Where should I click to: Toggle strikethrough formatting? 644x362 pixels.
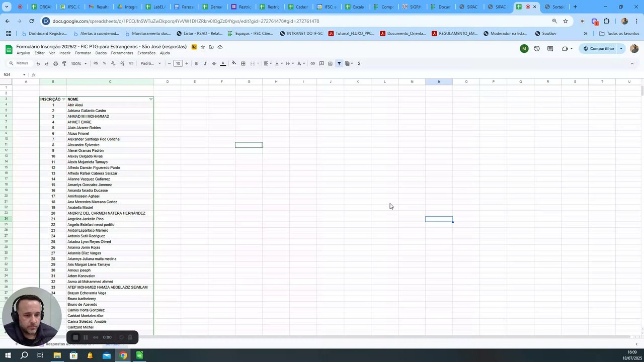click(214, 63)
